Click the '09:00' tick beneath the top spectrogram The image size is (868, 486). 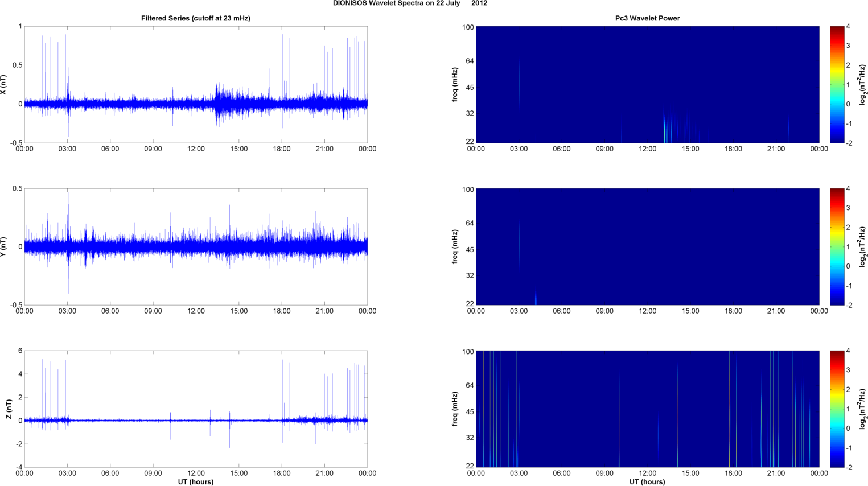(x=604, y=149)
